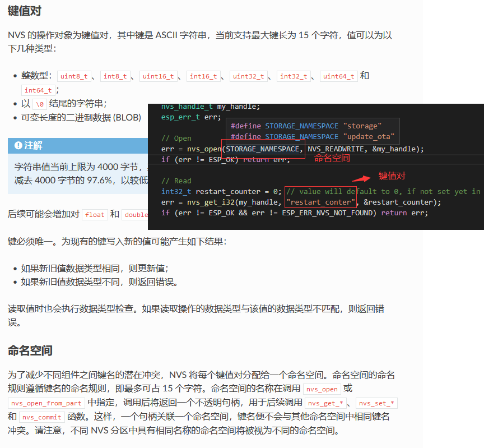Click the nvs_open code literal in paragraph
This screenshot has height=448, width=484.
[x=322, y=389]
